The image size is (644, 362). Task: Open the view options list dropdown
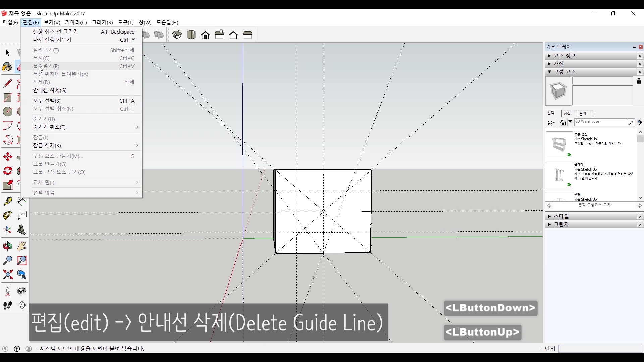551,123
